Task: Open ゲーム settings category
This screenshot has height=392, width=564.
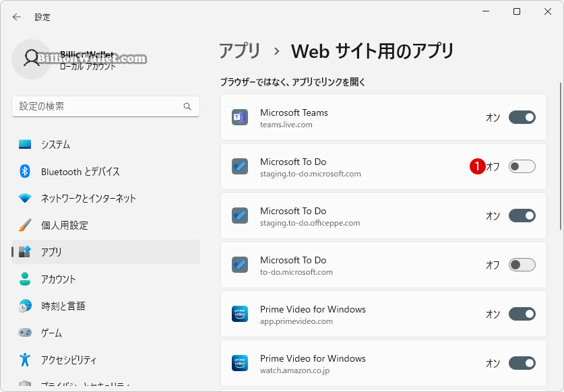Action: (x=106, y=333)
